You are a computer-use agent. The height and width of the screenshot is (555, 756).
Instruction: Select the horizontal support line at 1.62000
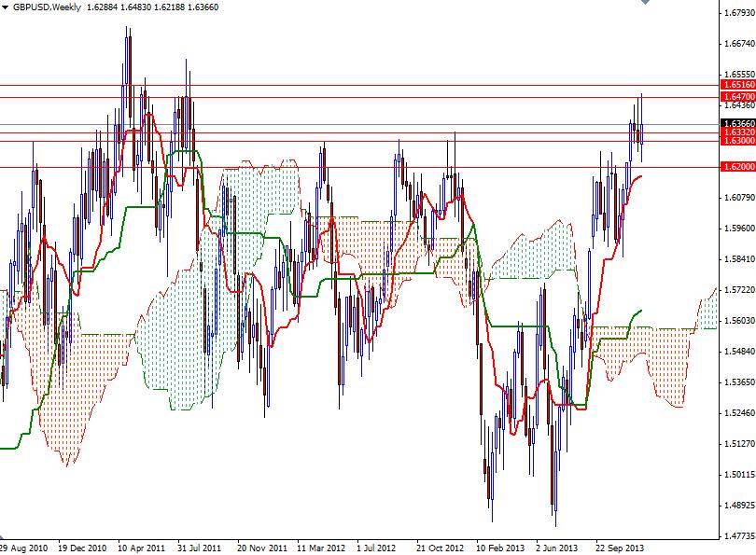[x=373, y=166]
